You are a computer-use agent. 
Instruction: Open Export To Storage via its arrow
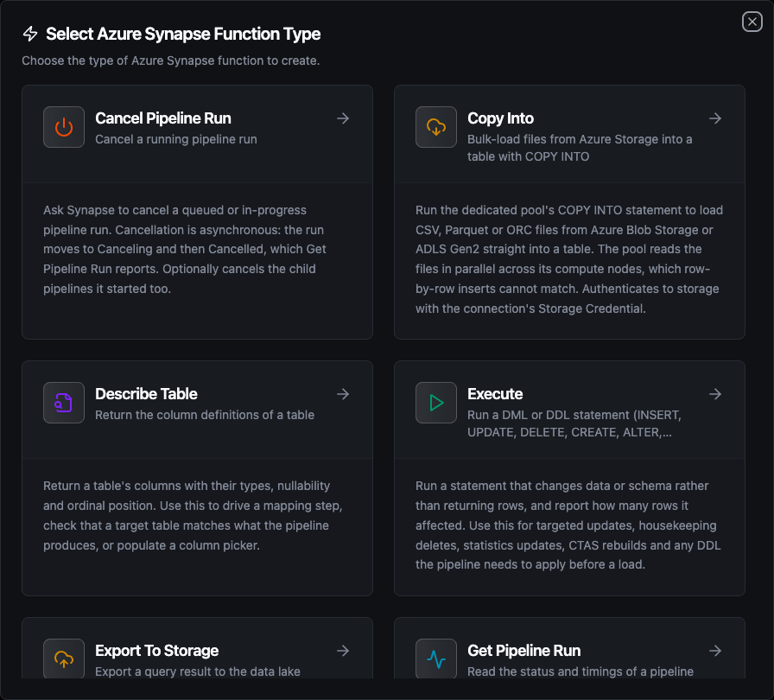point(343,651)
